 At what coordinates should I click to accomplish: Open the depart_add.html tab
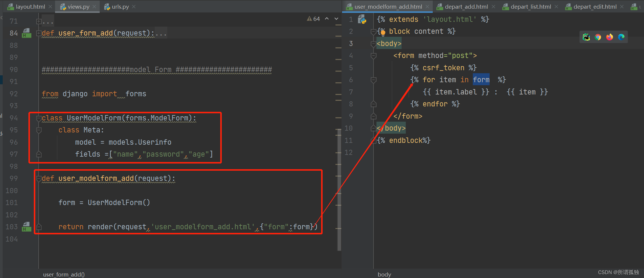[x=466, y=7]
